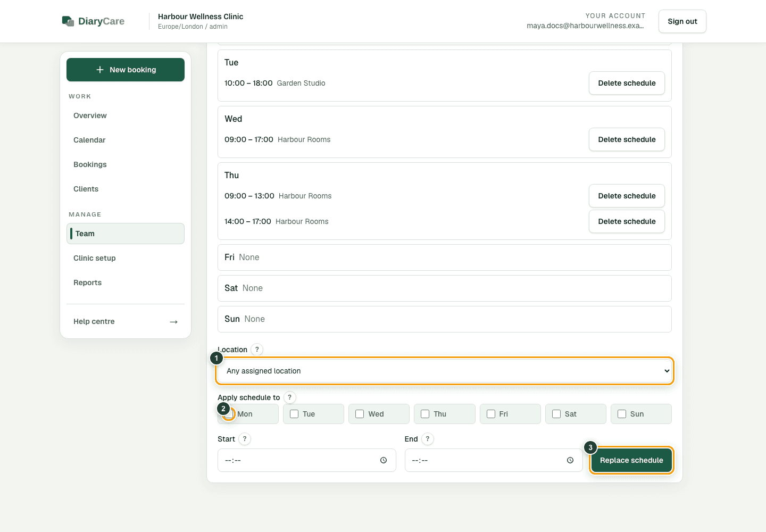Delete the Thu 09:00–13:00 schedule
The image size is (766, 532).
pos(627,196)
